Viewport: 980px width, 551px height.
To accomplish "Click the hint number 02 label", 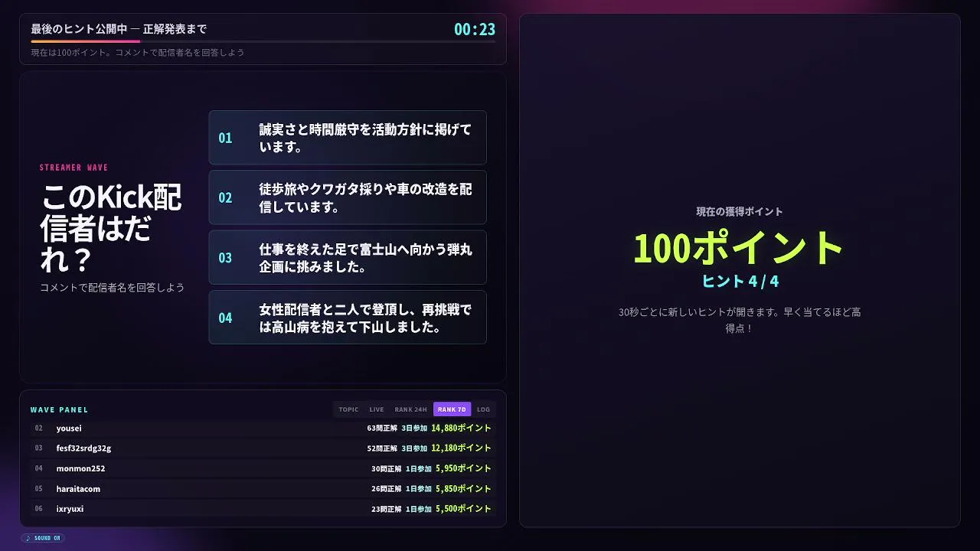I will (x=225, y=197).
